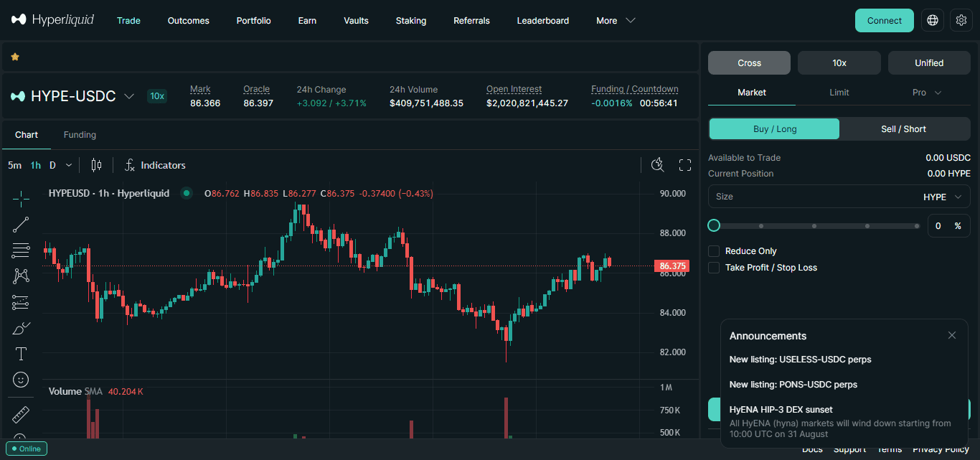Select the trend line drawing tool

[21, 225]
